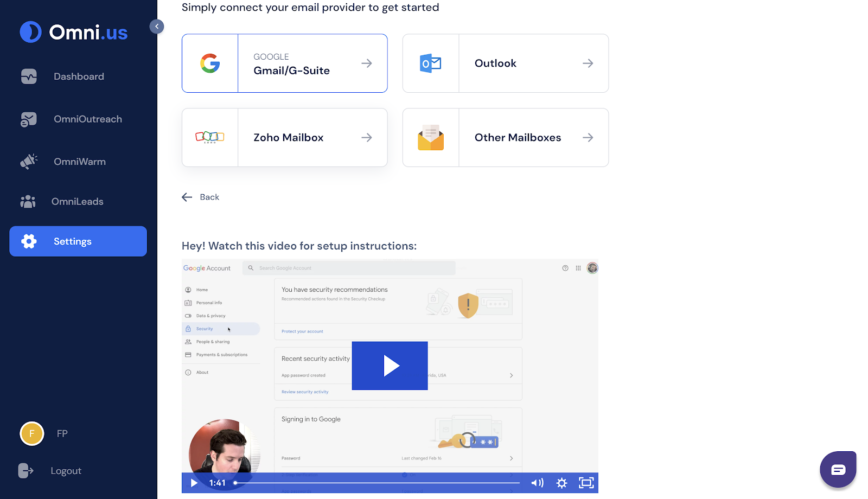The width and height of the screenshot is (868, 499).
Task: Click the Omni.us logo
Action: [74, 32]
